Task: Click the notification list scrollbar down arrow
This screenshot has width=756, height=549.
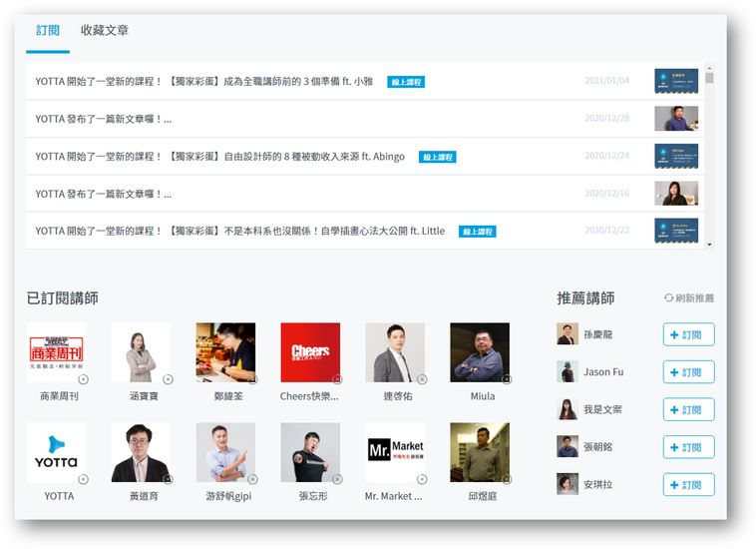Action: click(x=709, y=243)
